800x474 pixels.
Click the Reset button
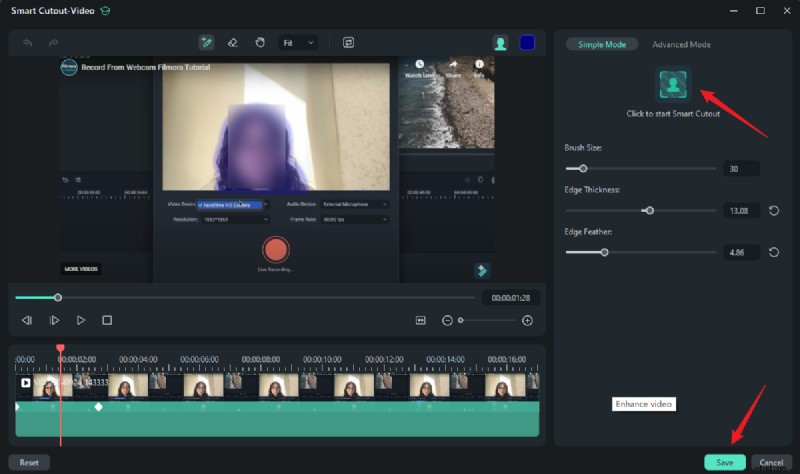29,462
